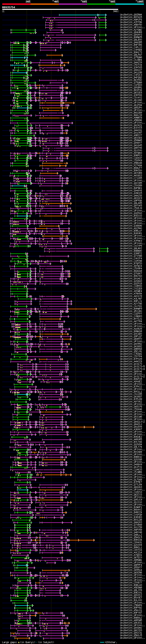This screenshot has height=644, width=146.
Task: Select UniRef100_B6TP60 hit
Action: 131,80
